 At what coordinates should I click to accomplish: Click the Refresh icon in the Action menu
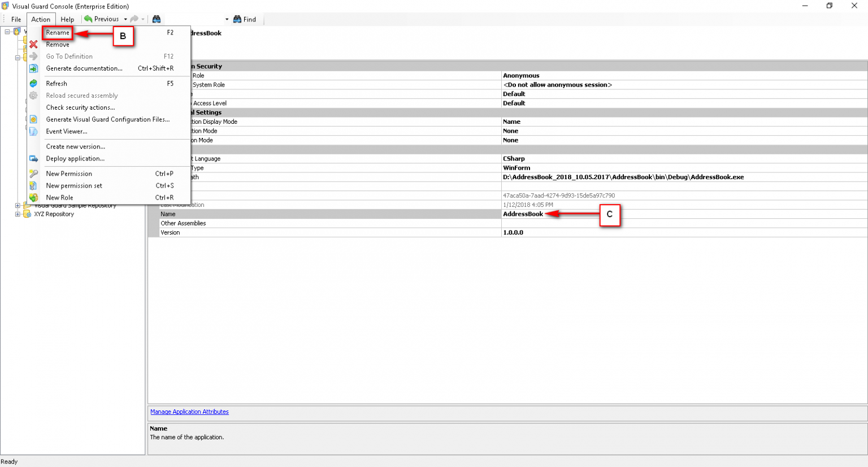pyautogui.click(x=33, y=83)
